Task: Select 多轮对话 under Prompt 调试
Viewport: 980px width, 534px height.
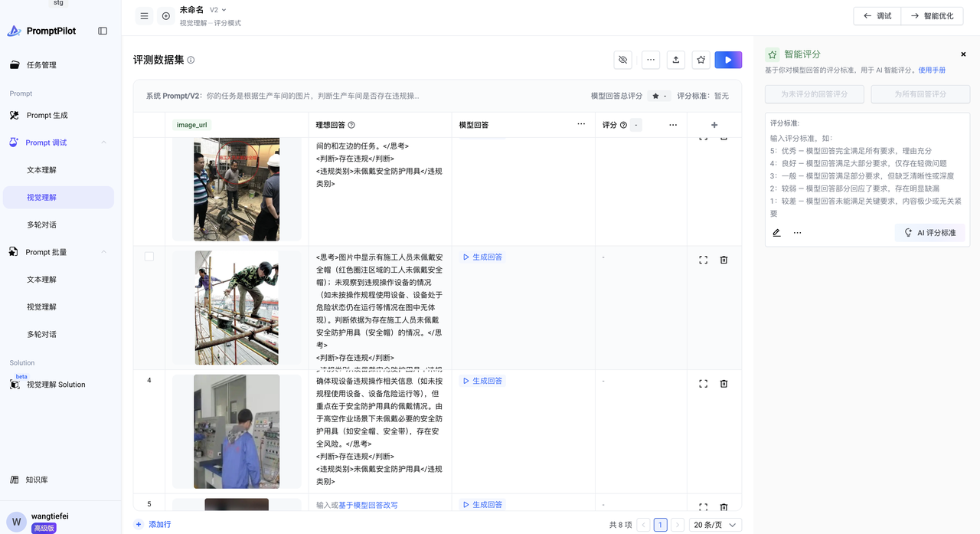Action: pyautogui.click(x=41, y=224)
